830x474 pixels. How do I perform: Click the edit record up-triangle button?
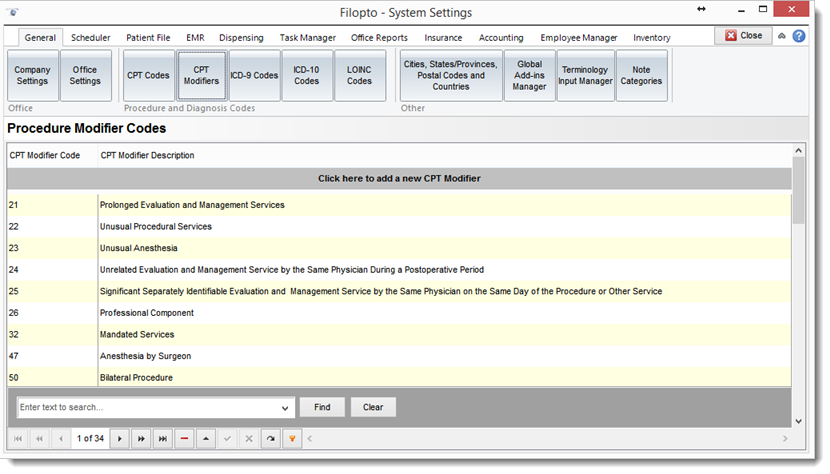coord(205,439)
